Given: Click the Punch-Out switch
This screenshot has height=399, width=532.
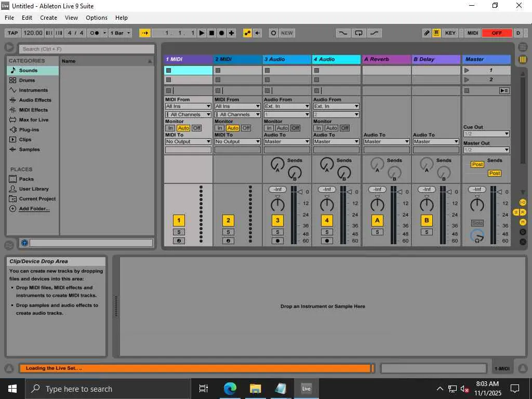Looking at the screenshot, I should (x=374, y=33).
